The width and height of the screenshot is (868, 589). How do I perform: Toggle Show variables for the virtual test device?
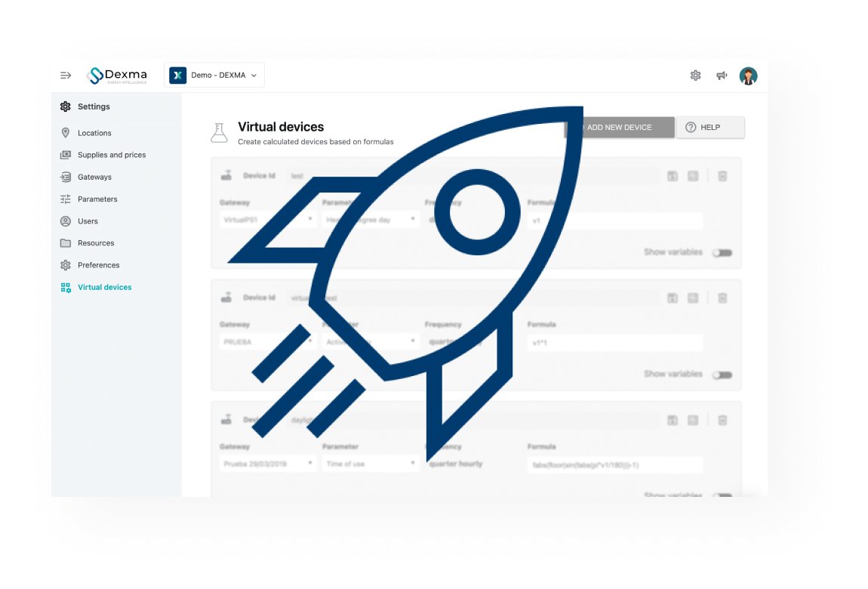[x=722, y=374]
